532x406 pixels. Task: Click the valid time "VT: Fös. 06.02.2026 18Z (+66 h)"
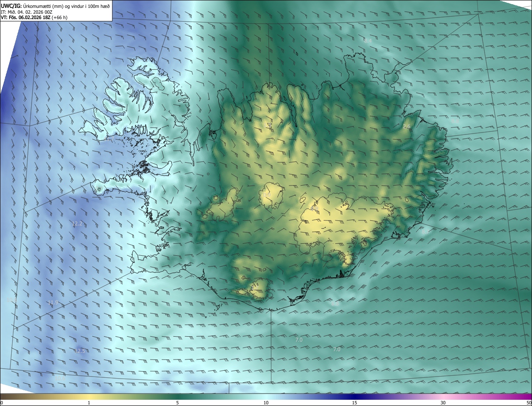[34, 17]
